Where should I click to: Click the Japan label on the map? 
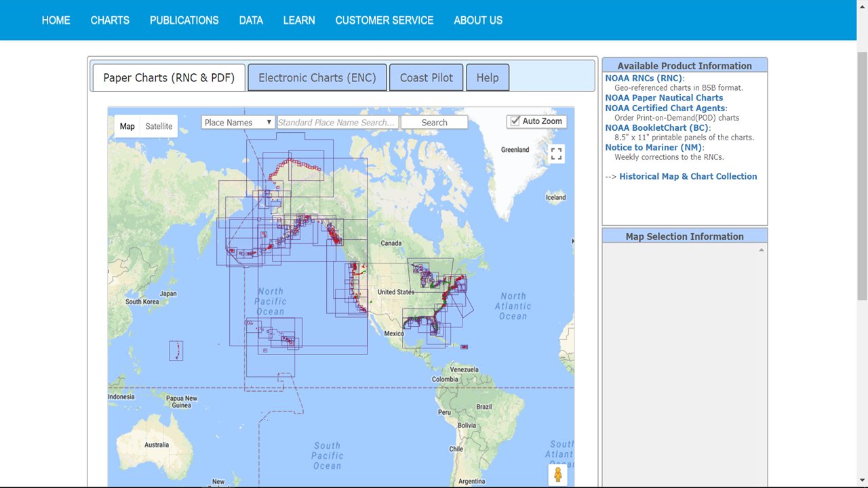click(168, 293)
